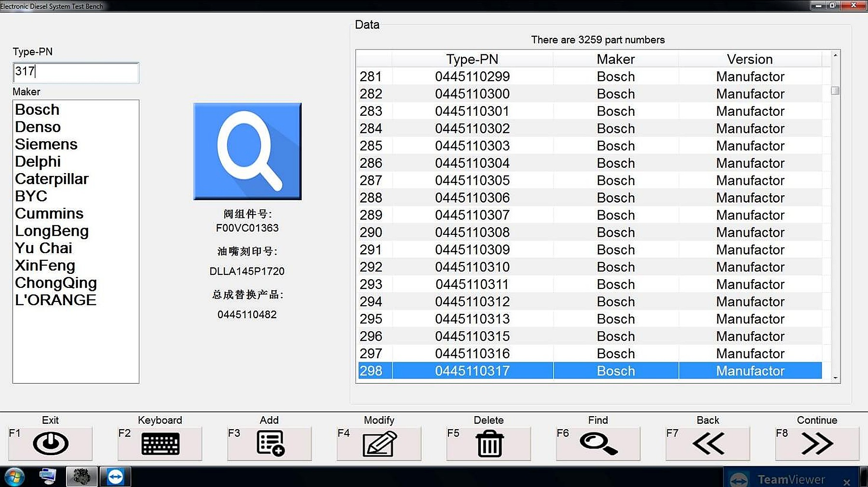The image size is (868, 487).
Task: Click the large blue search magnifier image
Action: coord(247,151)
